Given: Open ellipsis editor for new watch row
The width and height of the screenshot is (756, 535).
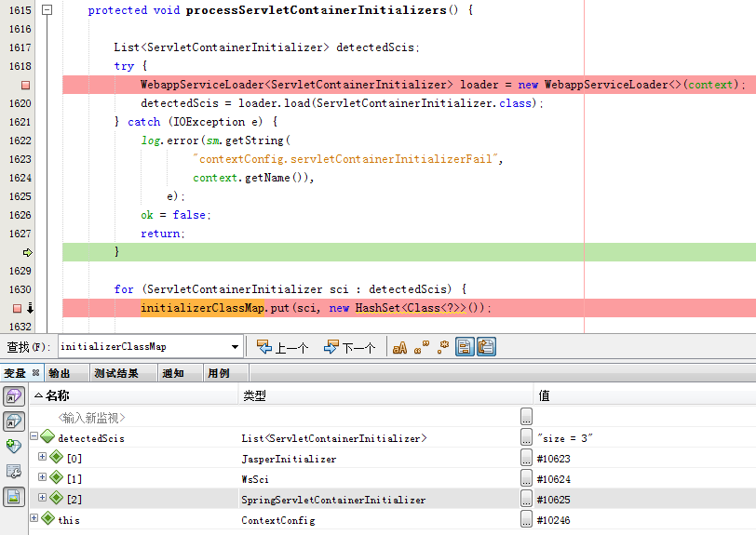Looking at the screenshot, I should point(527,417).
